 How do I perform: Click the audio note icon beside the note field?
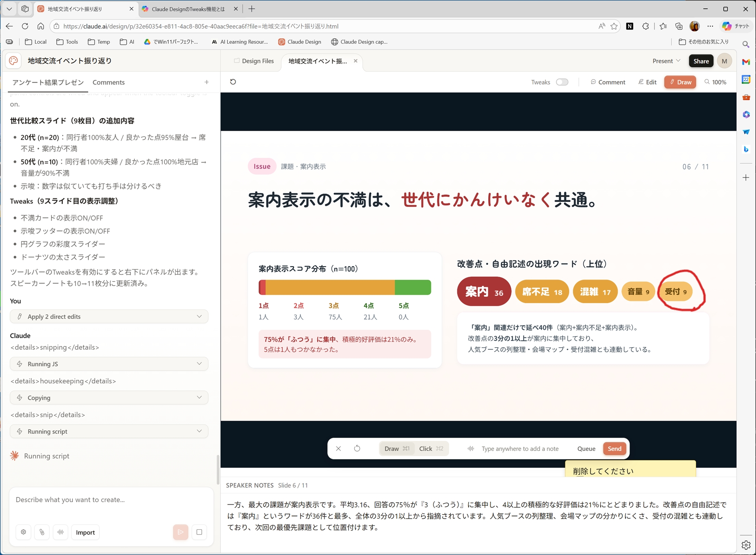(x=470, y=448)
